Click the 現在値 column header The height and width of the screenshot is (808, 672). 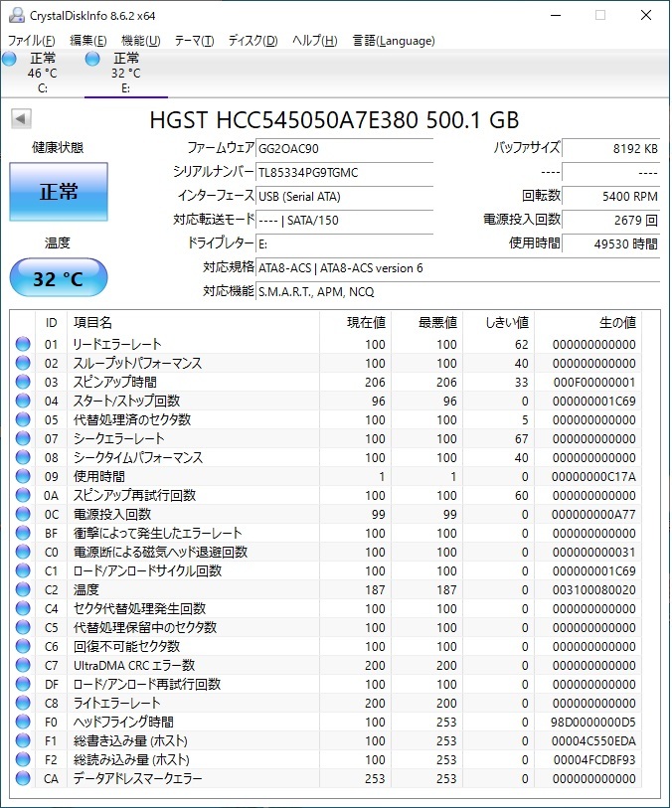point(356,323)
